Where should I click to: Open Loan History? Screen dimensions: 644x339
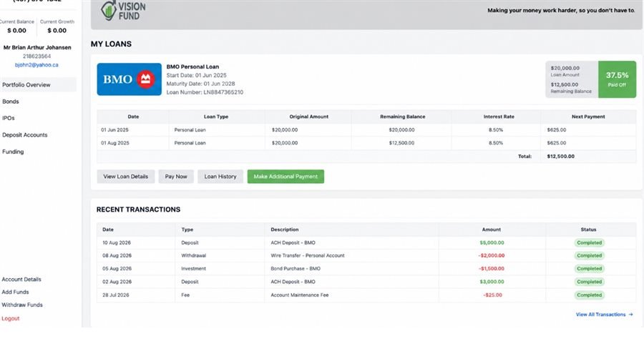coord(220,177)
